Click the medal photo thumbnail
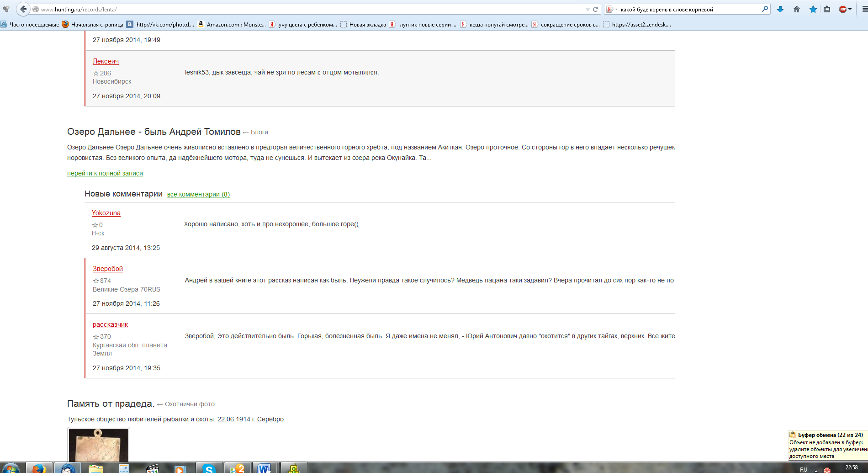 tap(99, 445)
